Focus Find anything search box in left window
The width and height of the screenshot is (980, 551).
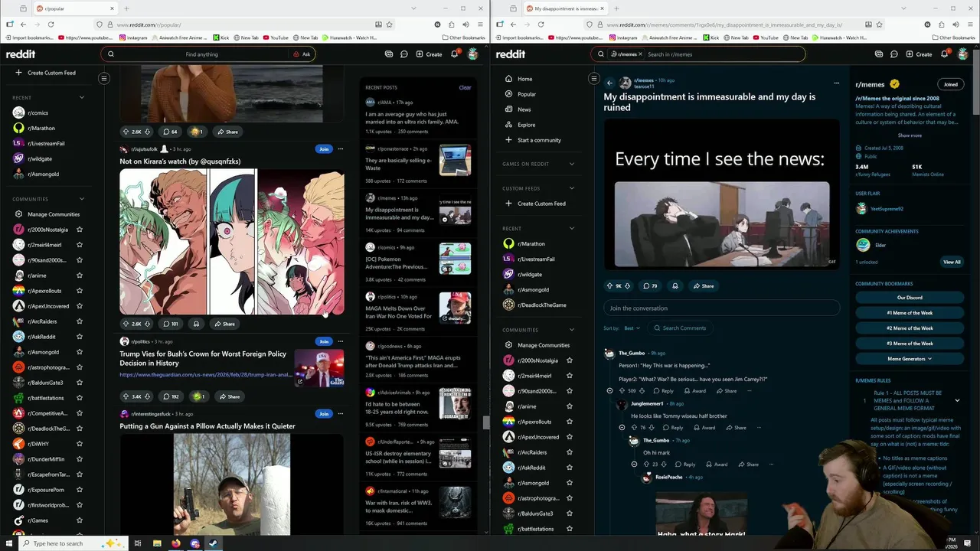coord(201,54)
